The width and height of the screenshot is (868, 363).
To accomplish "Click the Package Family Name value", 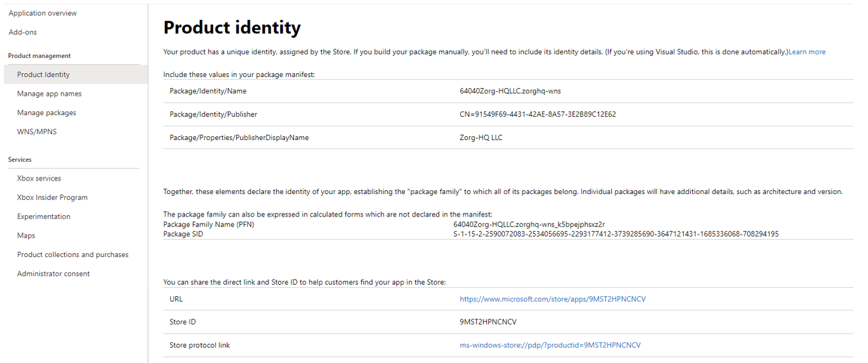I will click(529, 225).
